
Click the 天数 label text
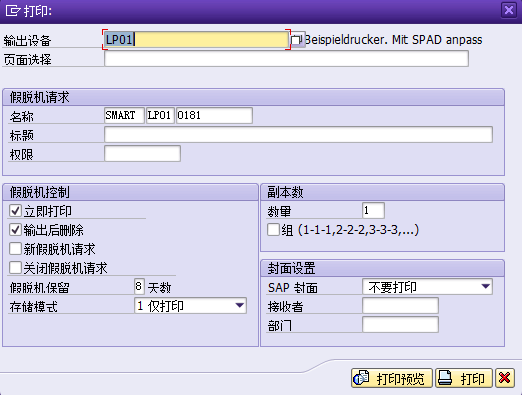pos(159,287)
